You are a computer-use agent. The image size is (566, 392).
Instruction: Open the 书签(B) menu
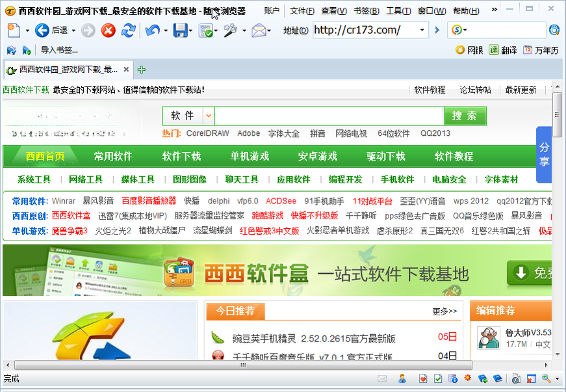(367, 11)
